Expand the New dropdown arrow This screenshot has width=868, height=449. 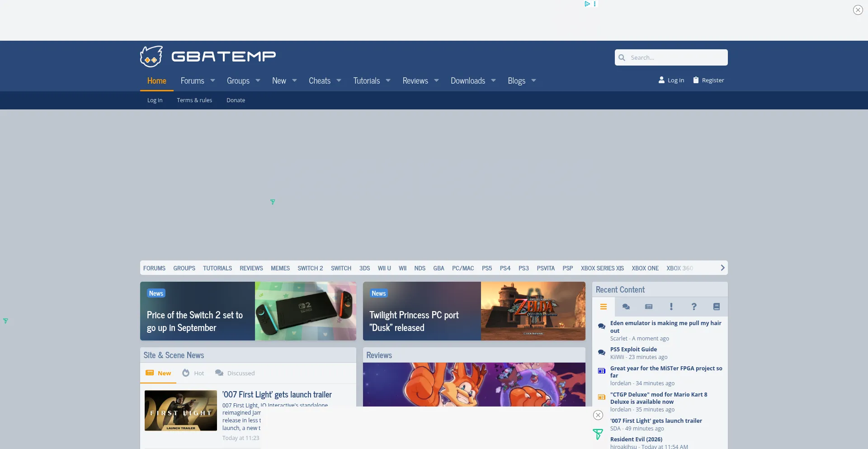pyautogui.click(x=294, y=80)
